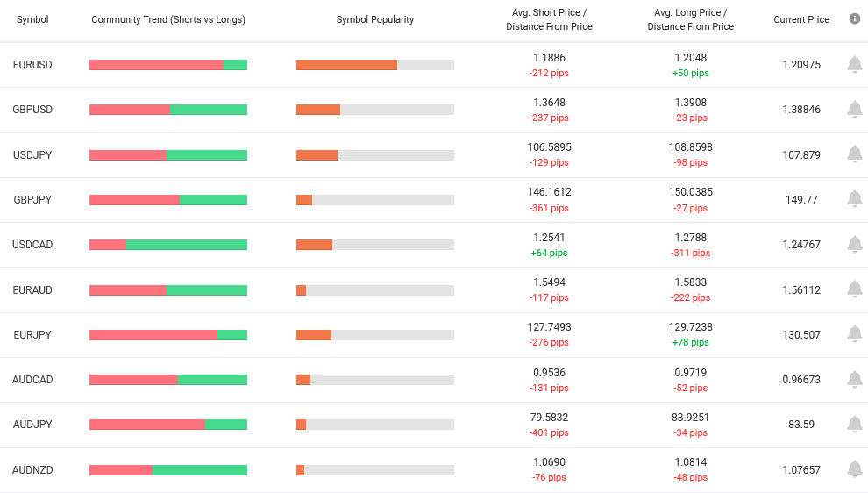
Task: Click EURAUD current price 1.56112
Action: point(801,290)
